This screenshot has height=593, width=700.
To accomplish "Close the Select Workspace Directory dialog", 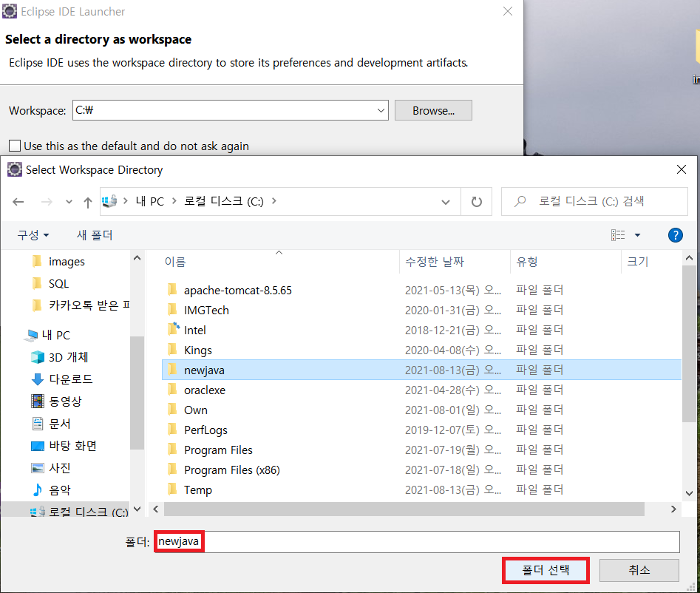I will pyautogui.click(x=682, y=169).
